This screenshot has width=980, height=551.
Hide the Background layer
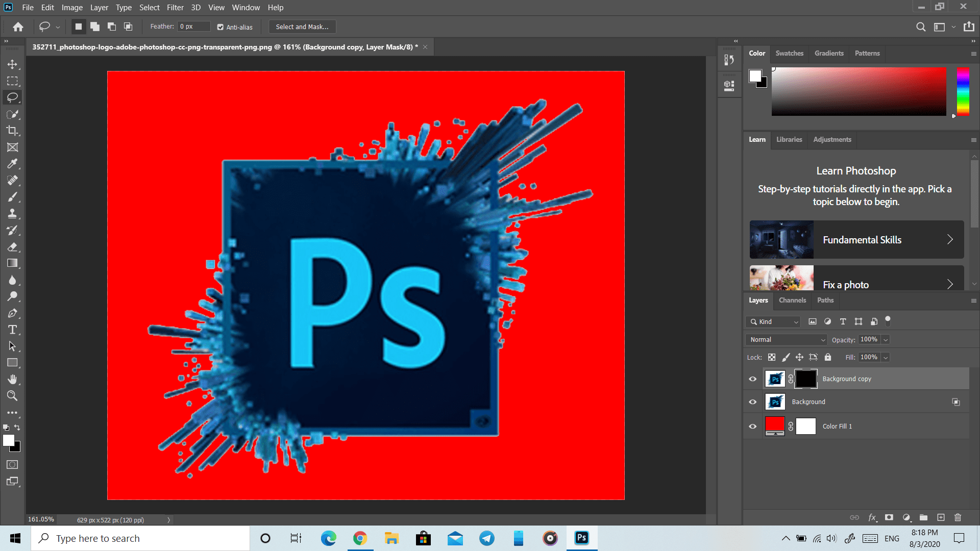click(752, 402)
